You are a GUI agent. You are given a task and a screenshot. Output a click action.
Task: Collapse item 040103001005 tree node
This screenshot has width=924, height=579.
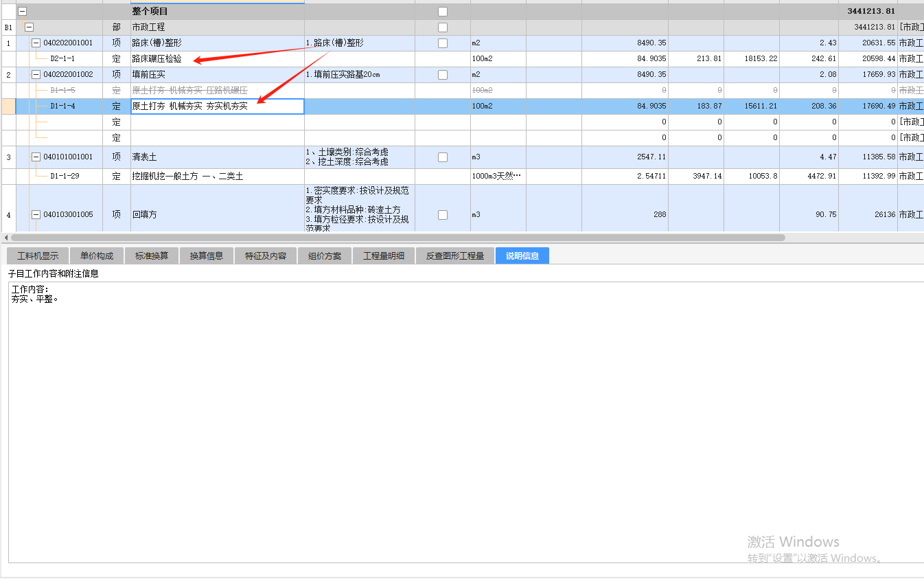36,214
